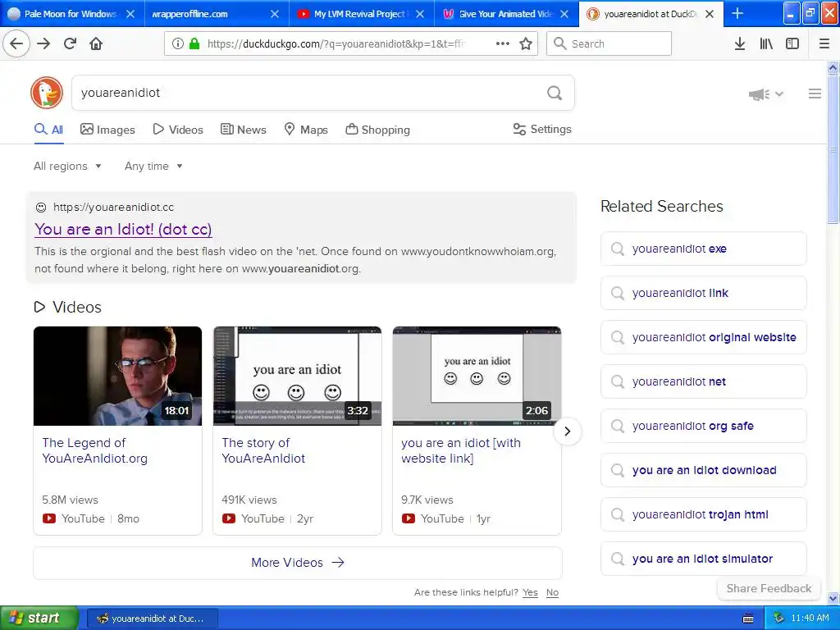The height and width of the screenshot is (630, 840).
Task: Answer Yes to links helpful question
Action: tap(531, 592)
